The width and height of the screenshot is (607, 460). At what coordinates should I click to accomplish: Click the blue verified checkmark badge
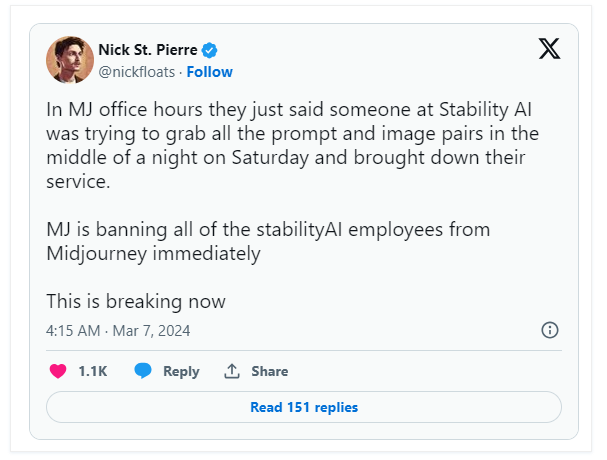pos(209,50)
